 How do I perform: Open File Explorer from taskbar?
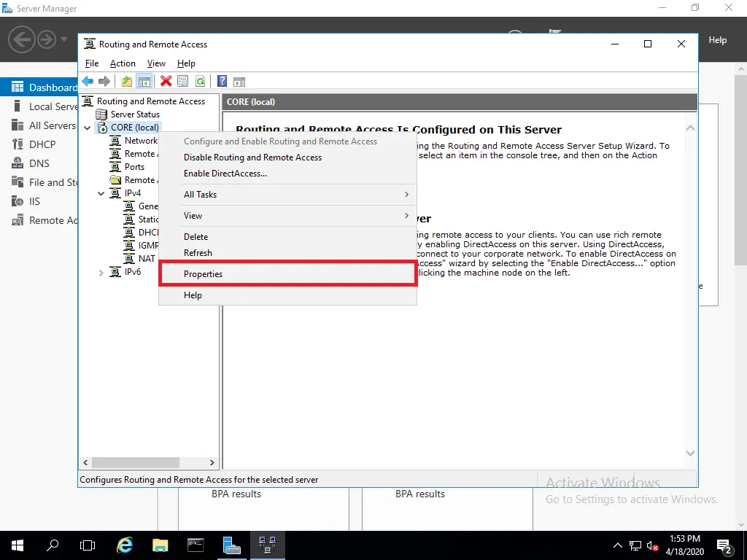coord(160,545)
